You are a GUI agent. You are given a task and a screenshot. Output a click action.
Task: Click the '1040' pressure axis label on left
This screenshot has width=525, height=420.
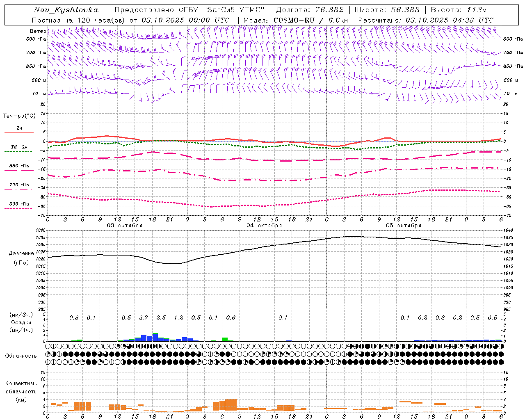(42, 231)
